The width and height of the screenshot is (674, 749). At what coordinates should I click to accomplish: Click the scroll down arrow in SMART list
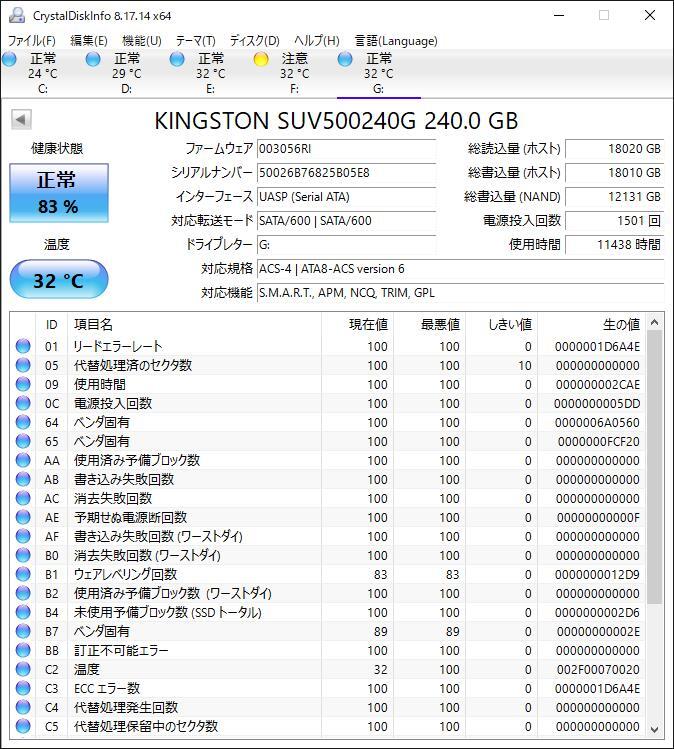pos(654,729)
